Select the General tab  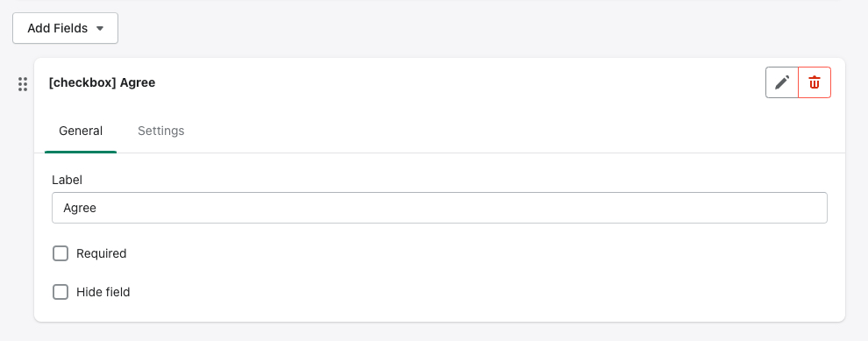tap(81, 131)
